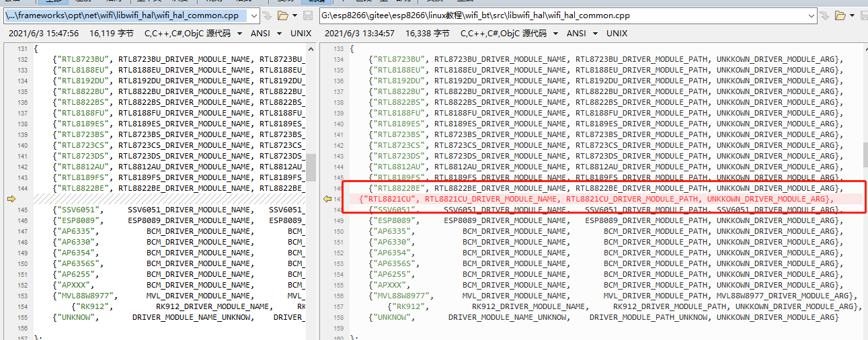The width and height of the screenshot is (868, 340).
Task: Click UNKNOW line in right pane
Action: [x=603, y=317]
